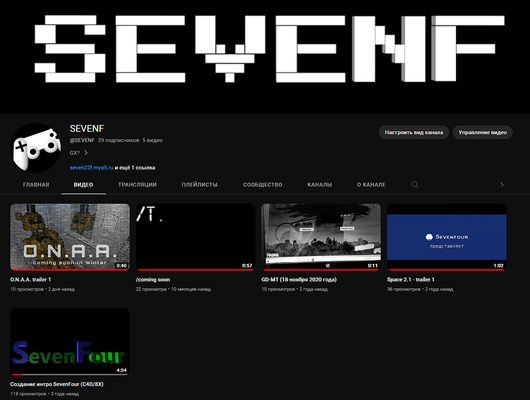Select the КАНАЛЫ tab
The height and width of the screenshot is (400, 530).
[x=319, y=185]
